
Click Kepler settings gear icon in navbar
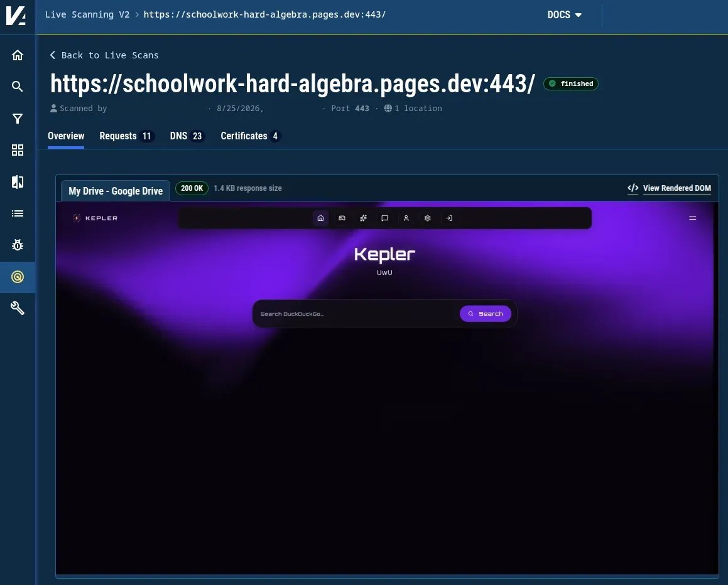pyautogui.click(x=428, y=218)
